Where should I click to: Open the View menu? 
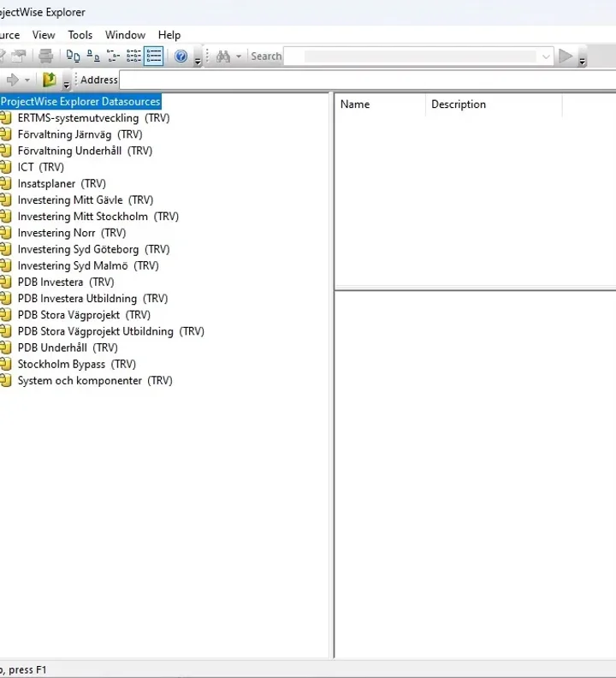click(44, 35)
